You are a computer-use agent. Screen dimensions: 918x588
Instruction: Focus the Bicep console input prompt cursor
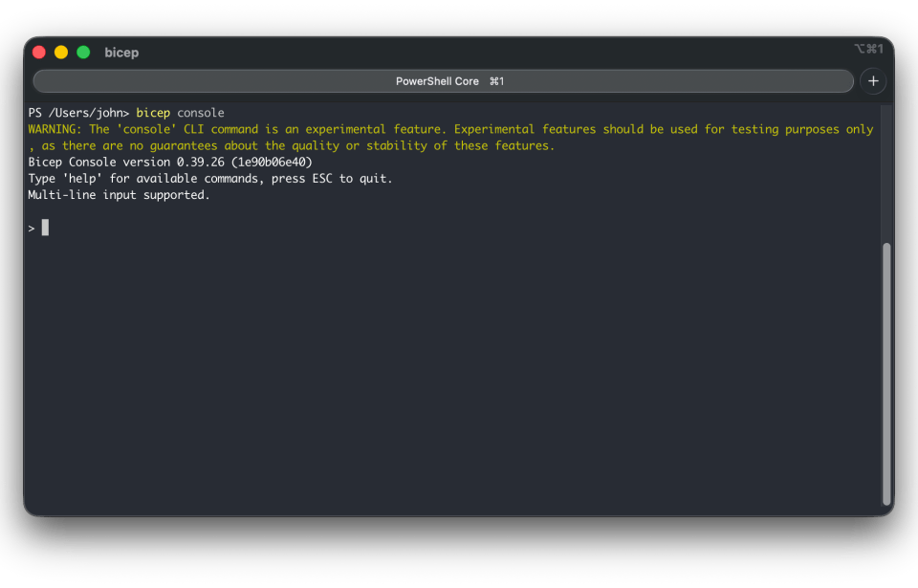coord(45,228)
